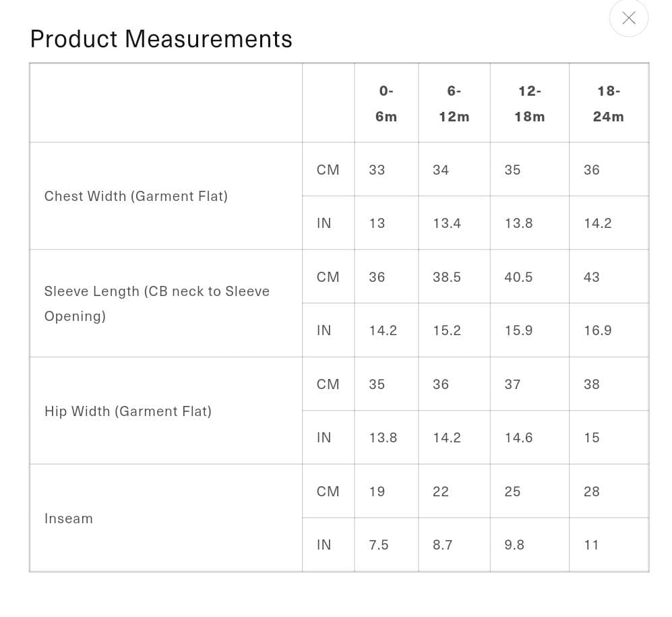Image resolution: width=672 pixels, height=617 pixels.
Task: Select the Inseam row label
Action: pyautogui.click(x=69, y=519)
